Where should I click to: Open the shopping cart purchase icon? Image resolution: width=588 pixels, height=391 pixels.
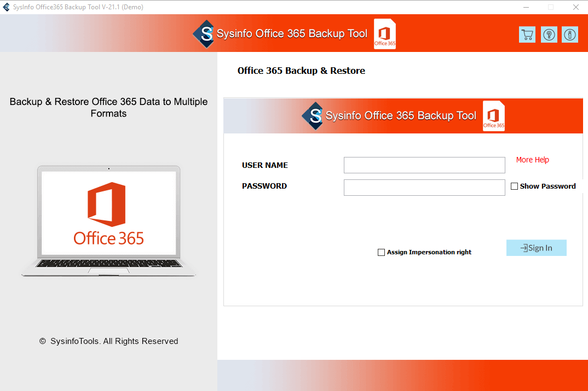pos(527,35)
